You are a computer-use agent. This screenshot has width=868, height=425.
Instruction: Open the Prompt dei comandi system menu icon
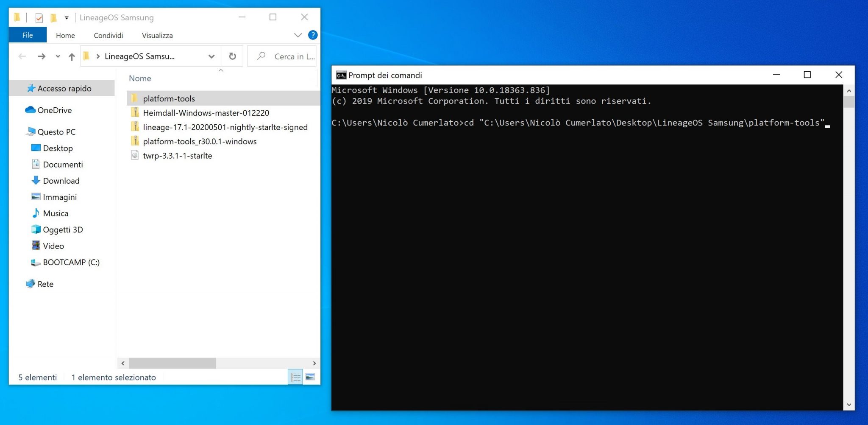click(x=341, y=75)
